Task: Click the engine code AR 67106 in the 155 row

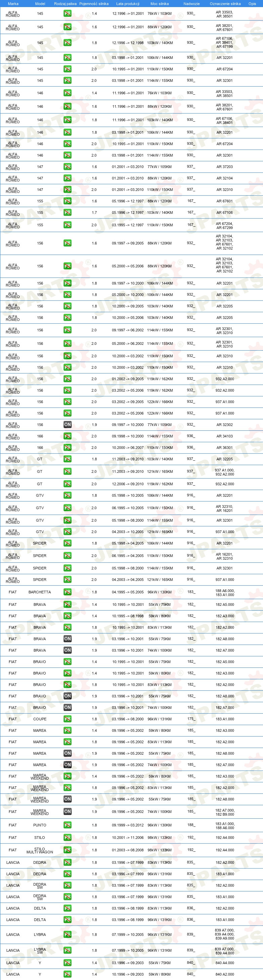Action: pyautogui.click(x=225, y=213)
